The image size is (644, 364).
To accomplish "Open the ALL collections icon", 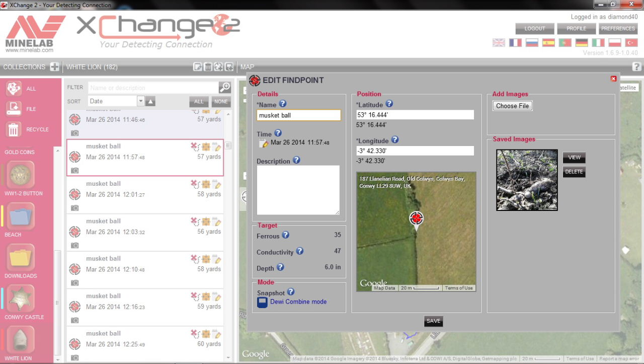I will [x=14, y=89].
